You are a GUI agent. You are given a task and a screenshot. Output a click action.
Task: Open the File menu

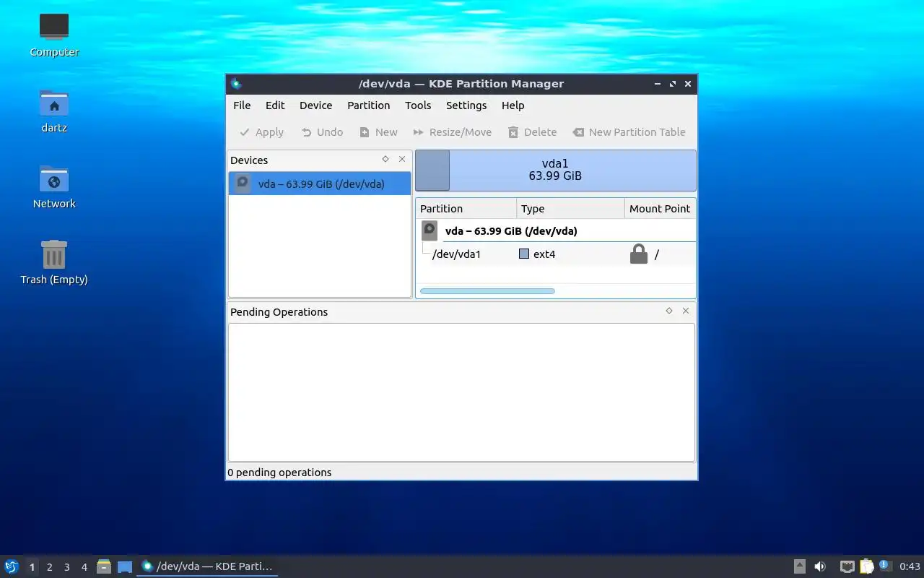[242, 105]
